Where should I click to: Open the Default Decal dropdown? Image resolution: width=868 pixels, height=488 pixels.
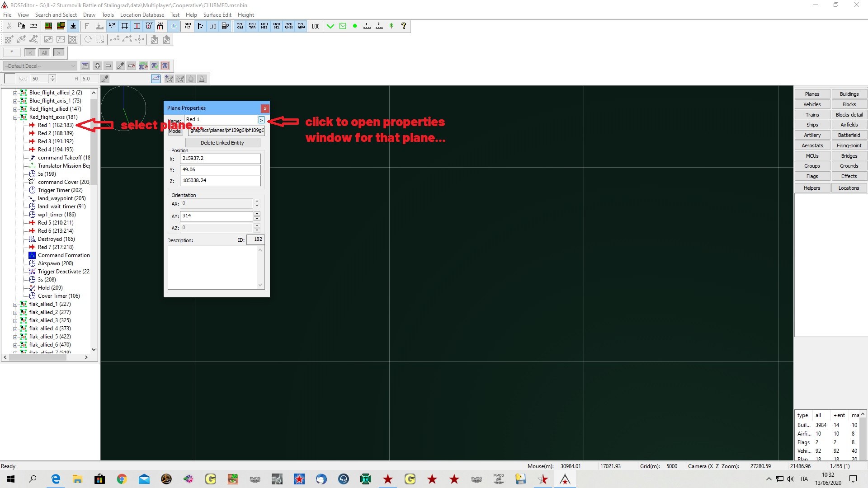(x=40, y=66)
